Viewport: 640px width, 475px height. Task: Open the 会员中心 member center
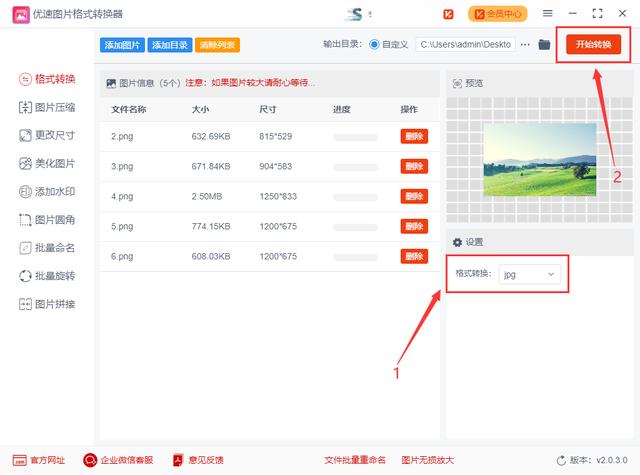click(x=498, y=14)
